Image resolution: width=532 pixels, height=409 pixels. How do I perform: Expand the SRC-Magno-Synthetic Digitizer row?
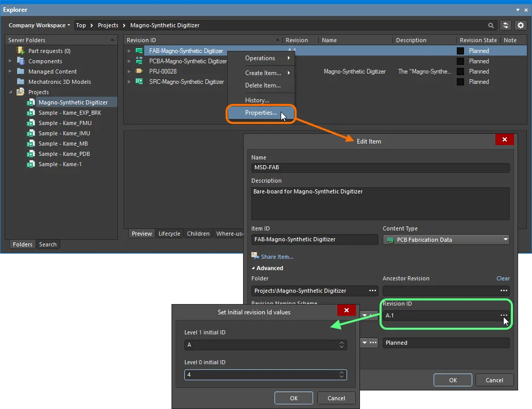pyautogui.click(x=129, y=82)
